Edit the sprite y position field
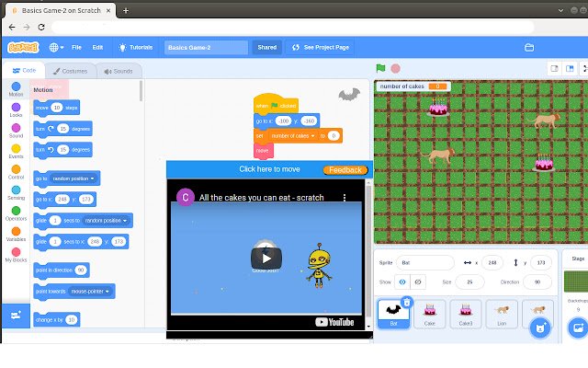The width and height of the screenshot is (588, 368). tap(541, 262)
